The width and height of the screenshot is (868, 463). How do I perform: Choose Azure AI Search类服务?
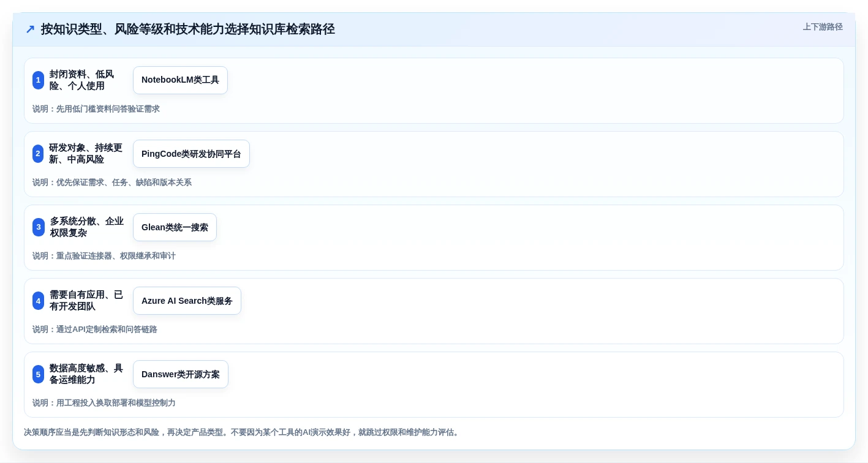tap(187, 301)
